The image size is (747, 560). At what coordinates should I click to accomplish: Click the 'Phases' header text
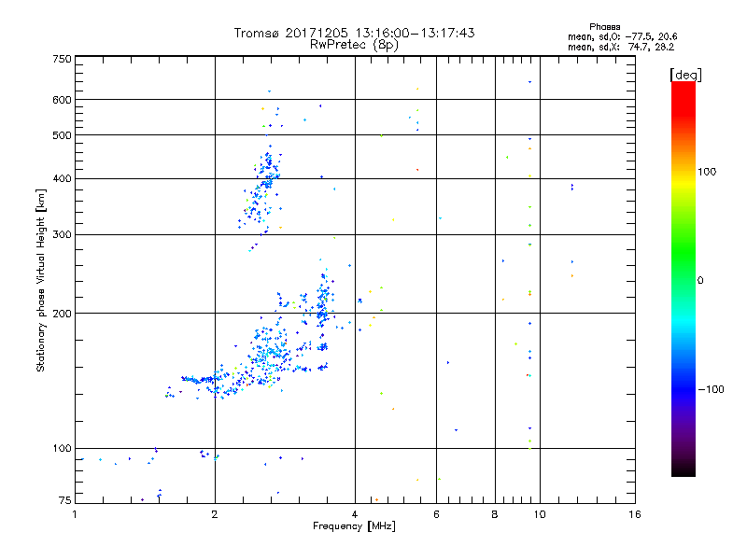[604, 27]
